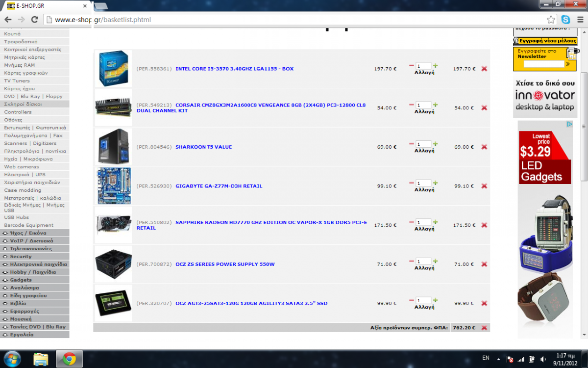Expand the Gadgets category
This screenshot has height=368, width=588.
coord(35,280)
